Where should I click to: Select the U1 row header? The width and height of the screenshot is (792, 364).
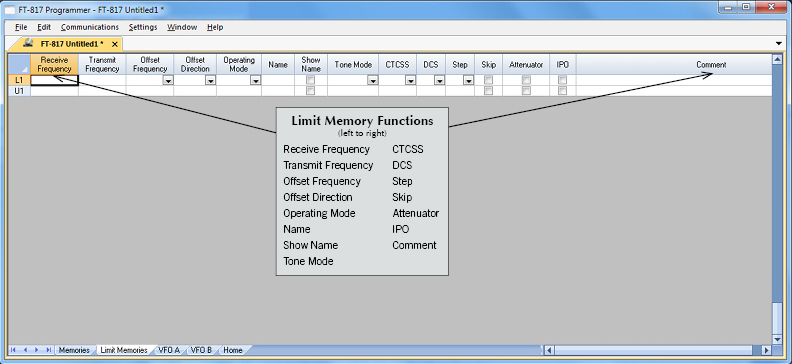19,91
